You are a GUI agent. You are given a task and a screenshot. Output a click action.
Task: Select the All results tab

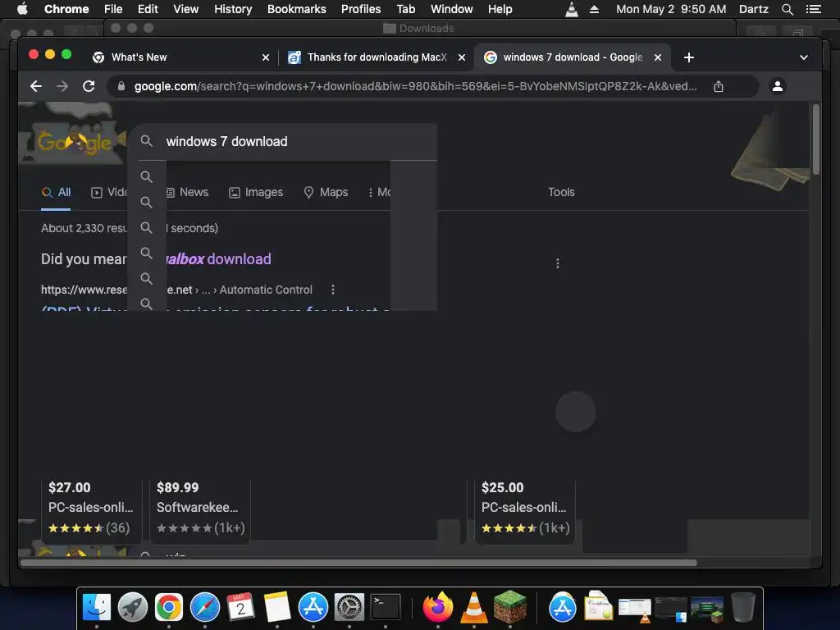point(57,192)
